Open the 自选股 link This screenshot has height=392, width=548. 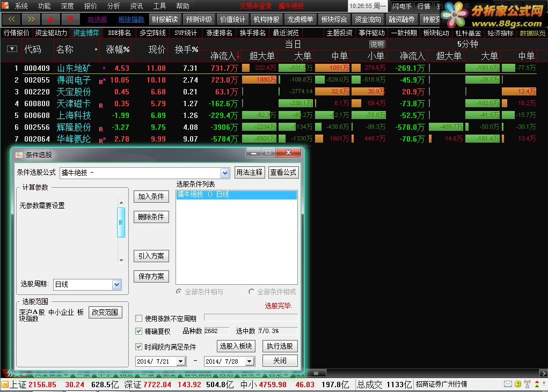[x=98, y=19]
